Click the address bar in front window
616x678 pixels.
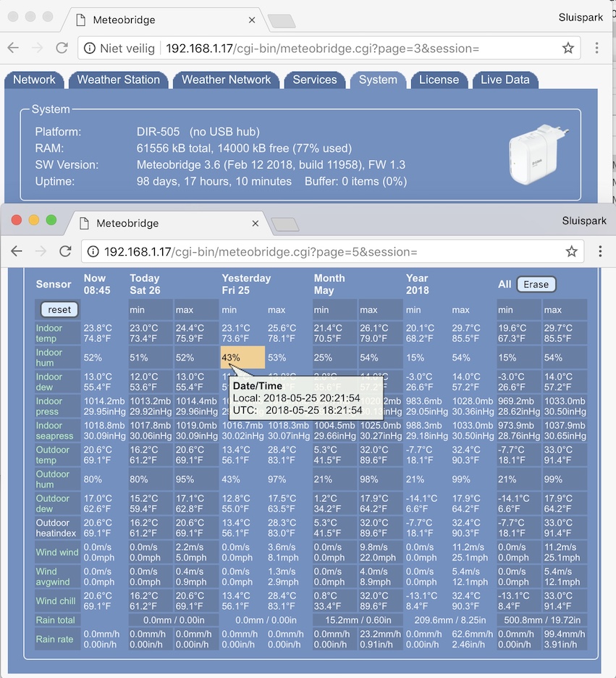click(x=326, y=251)
